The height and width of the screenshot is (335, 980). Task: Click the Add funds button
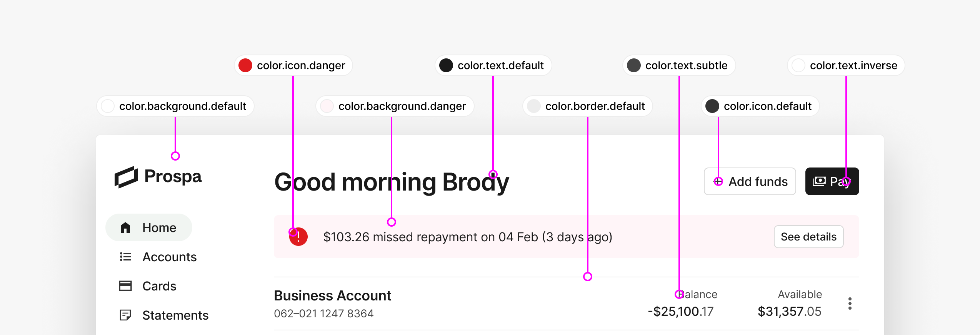[750, 181]
